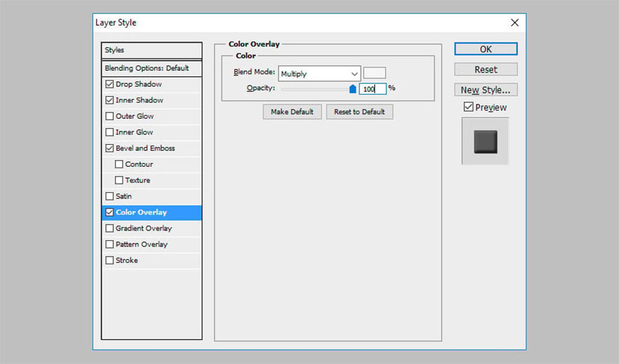
Task: Click New Style button
Action: pyautogui.click(x=485, y=90)
